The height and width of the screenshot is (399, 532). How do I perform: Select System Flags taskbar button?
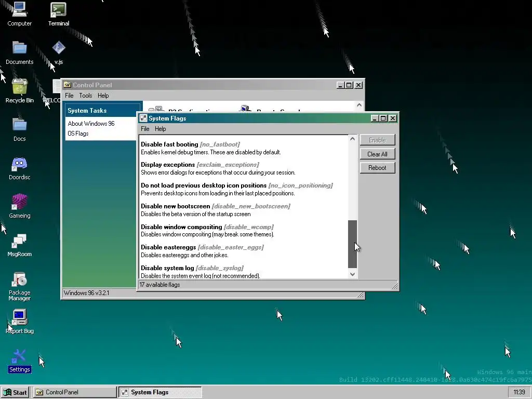click(160, 392)
